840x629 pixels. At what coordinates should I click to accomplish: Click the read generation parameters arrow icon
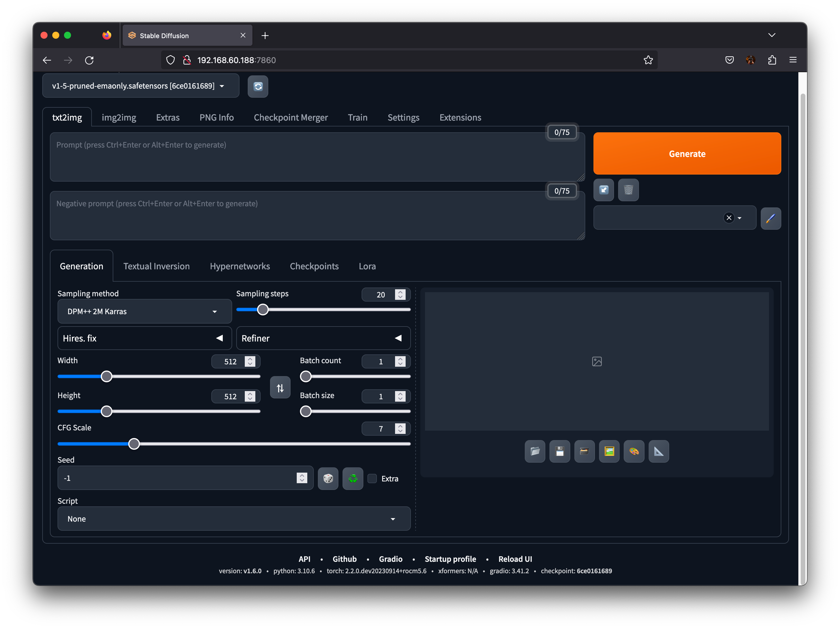(x=603, y=190)
